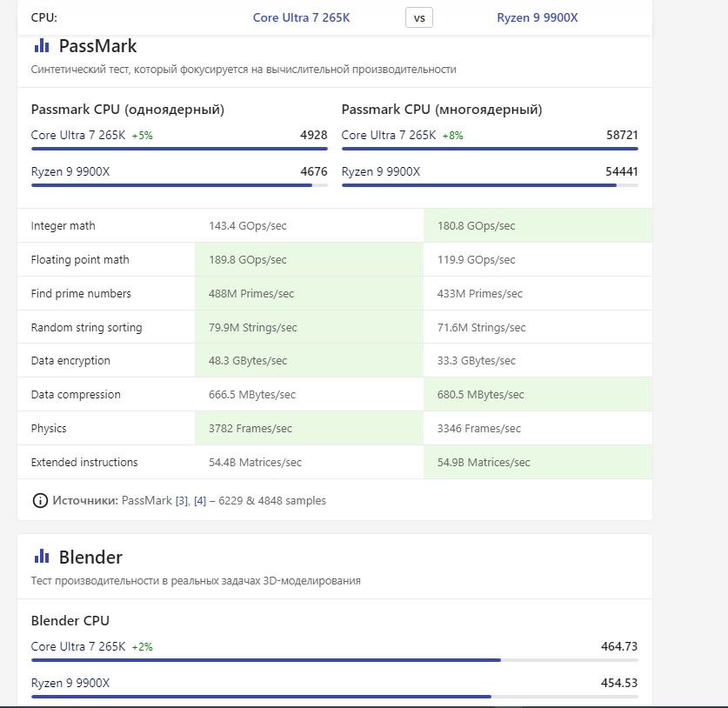Click the vs swap button
Screen dimensions: 728x708
[x=419, y=17]
